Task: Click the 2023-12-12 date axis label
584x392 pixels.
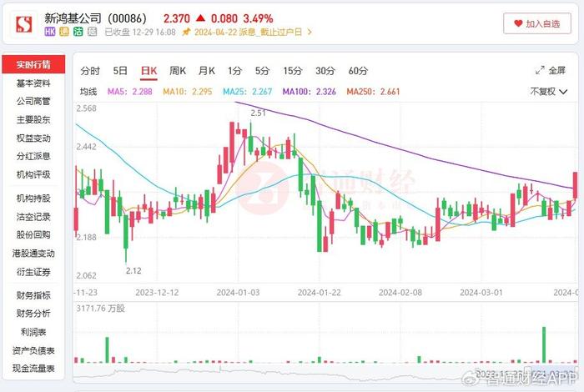Action: [157, 293]
